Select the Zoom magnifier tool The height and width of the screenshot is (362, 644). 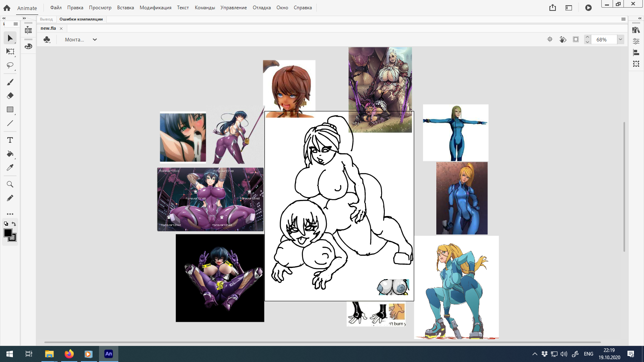coord(10,184)
